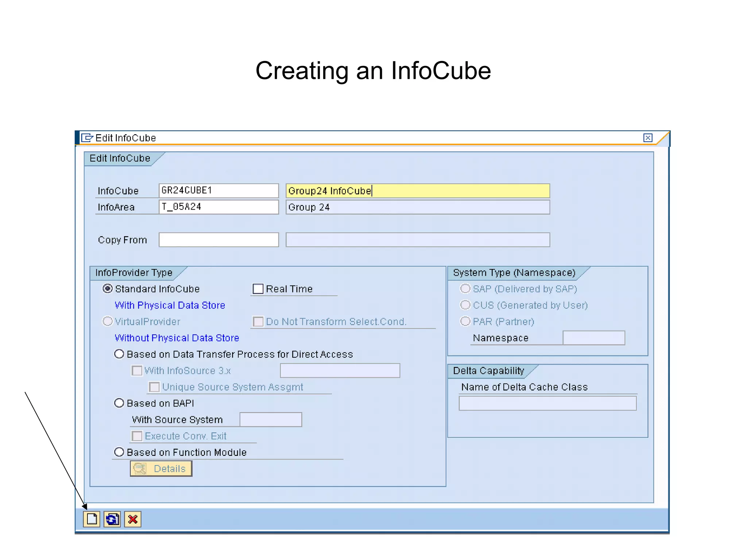Image resolution: width=747 pixels, height=560 pixels.
Task: Check With InfoSource 3.x checkbox
Action: (137, 371)
